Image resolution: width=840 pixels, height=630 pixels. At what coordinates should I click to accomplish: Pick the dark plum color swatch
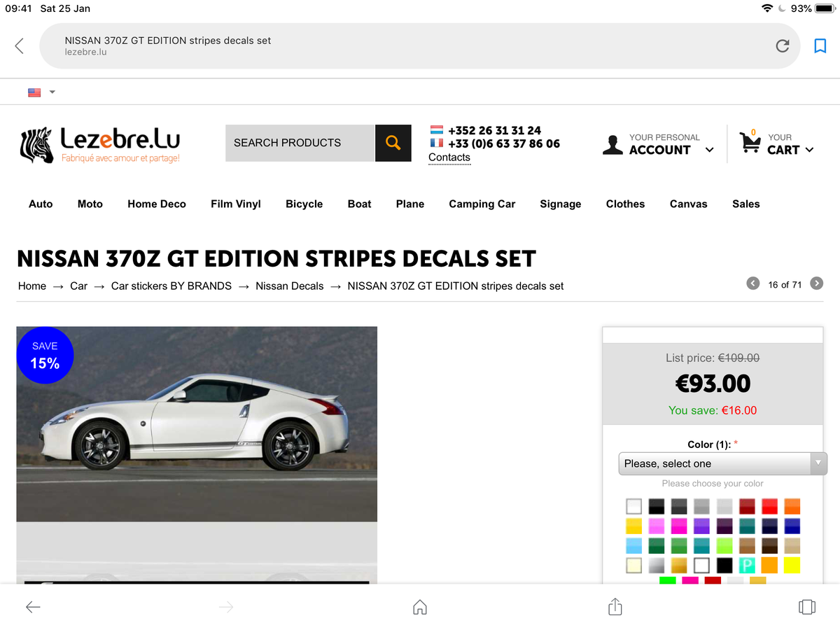tap(724, 526)
